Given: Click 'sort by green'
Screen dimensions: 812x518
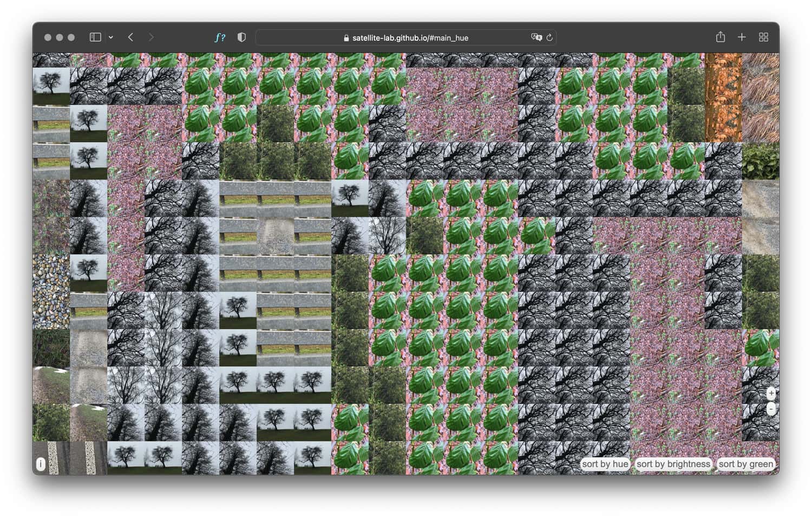Looking at the screenshot, I should (x=745, y=464).
